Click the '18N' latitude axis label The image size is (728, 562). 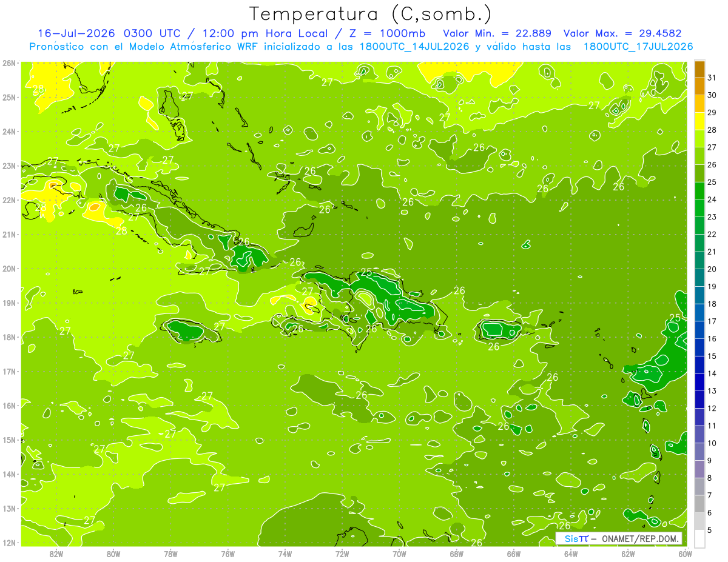tap(9, 337)
